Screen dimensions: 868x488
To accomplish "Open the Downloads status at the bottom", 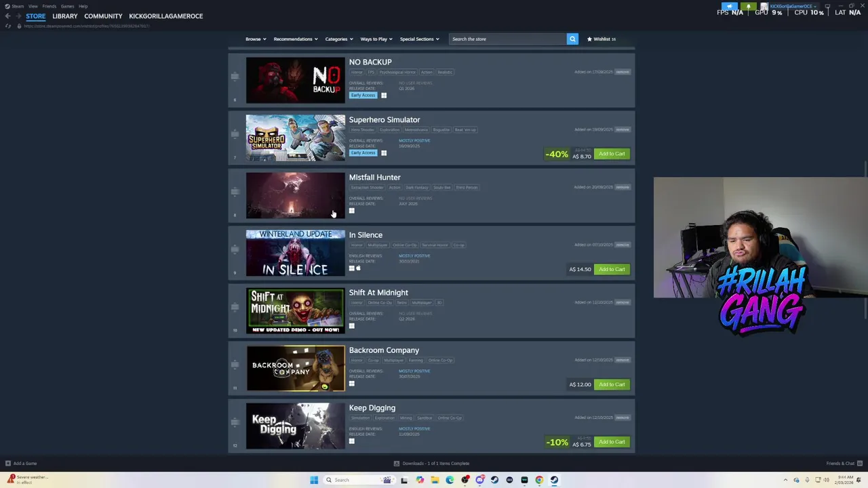I will [x=432, y=464].
